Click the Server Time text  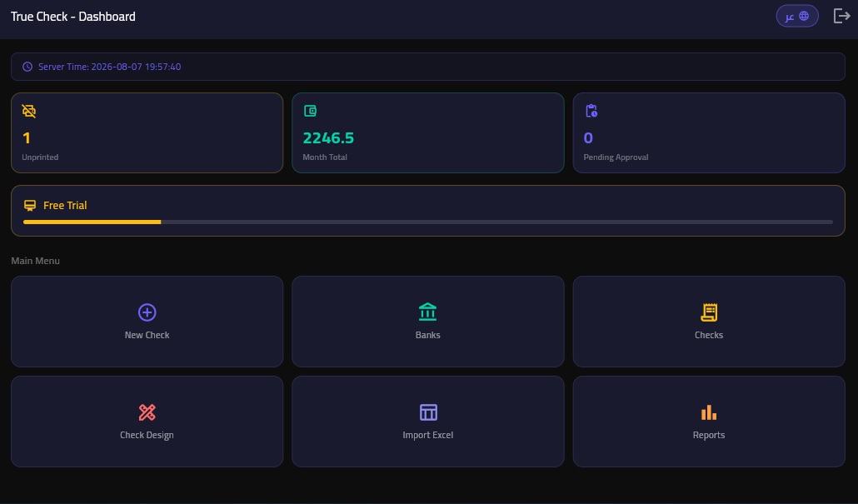(x=109, y=67)
